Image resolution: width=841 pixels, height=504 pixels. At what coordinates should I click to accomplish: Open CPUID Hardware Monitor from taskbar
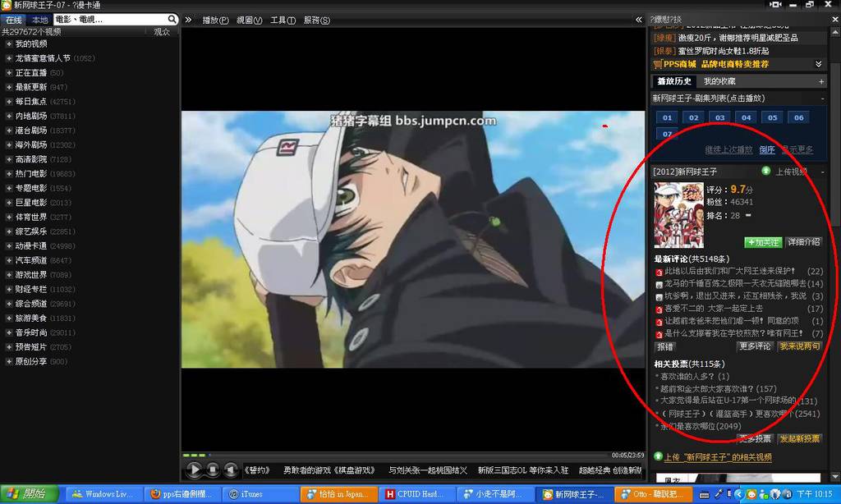[416, 494]
